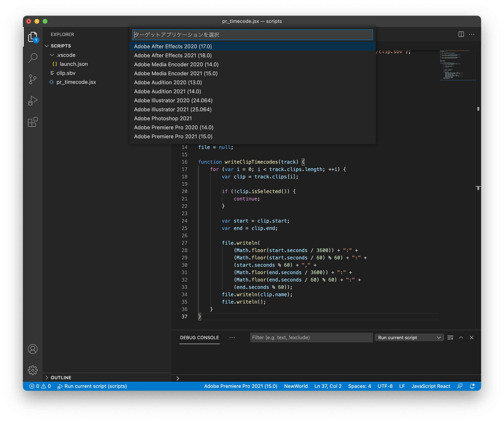504x421 pixels.
Task: Focus the debug console filter field
Action: tap(311, 338)
